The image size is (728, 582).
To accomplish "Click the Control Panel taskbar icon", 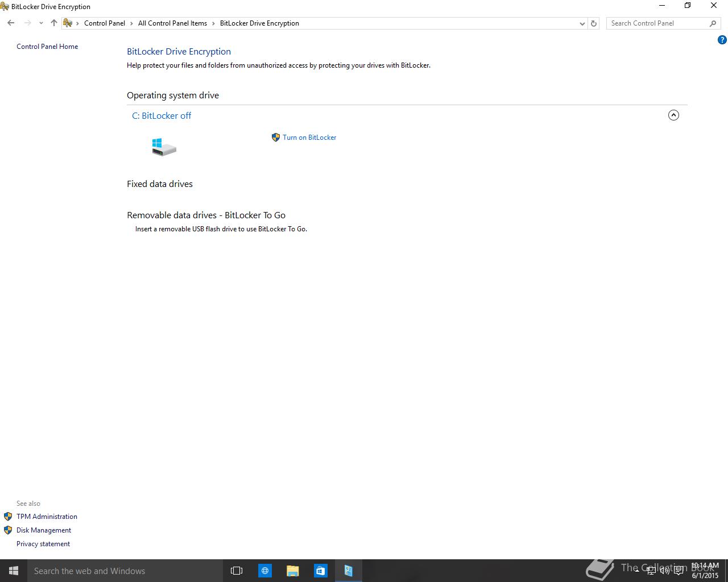I will [x=349, y=571].
